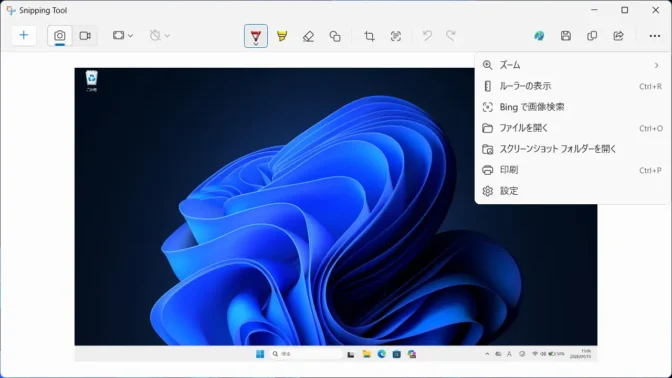Viewport: 672px width, 378px height.
Task: Redo the last edit
Action: (450, 36)
